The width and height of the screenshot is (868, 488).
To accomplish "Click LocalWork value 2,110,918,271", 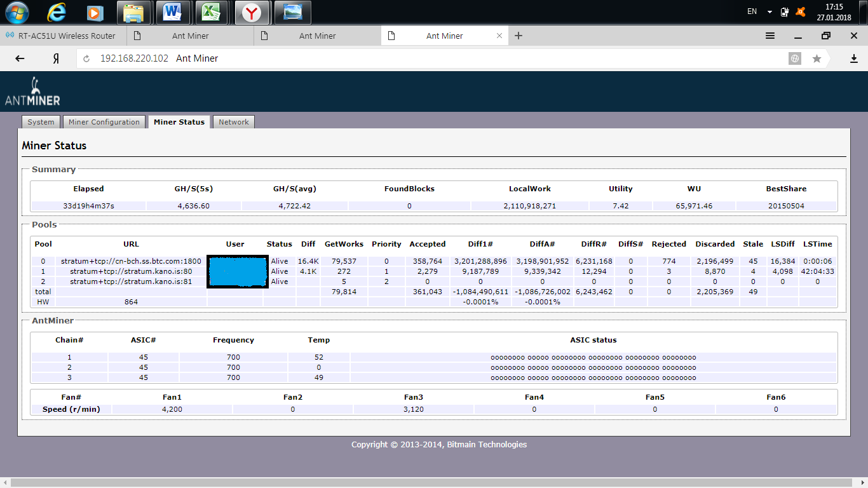I will 530,206.
